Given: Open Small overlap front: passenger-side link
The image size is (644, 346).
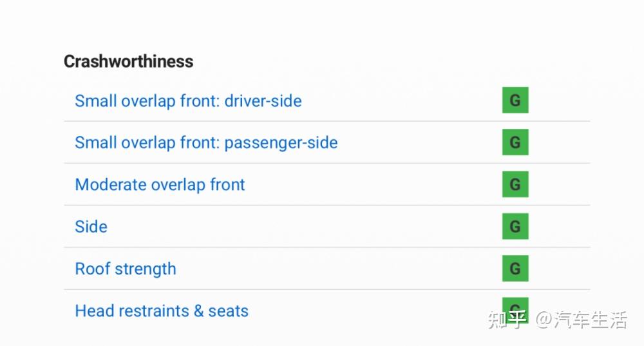Looking at the screenshot, I should (206, 143).
